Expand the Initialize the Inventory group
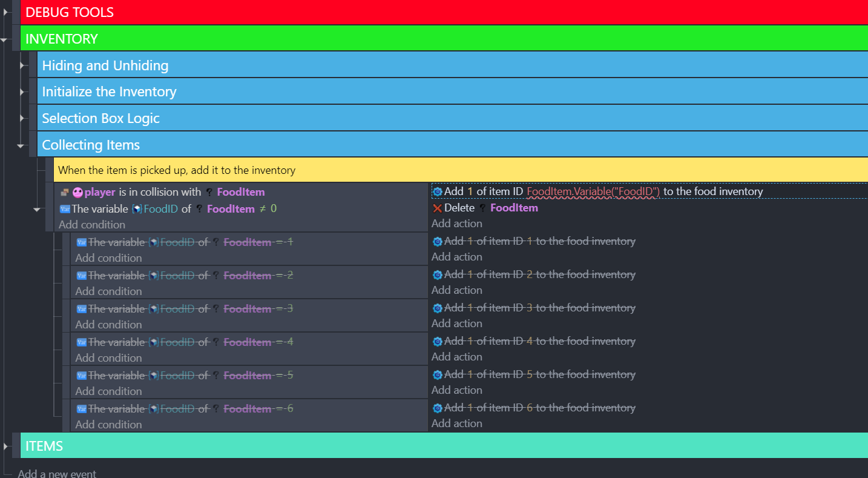The width and height of the screenshot is (868, 478). [22, 92]
